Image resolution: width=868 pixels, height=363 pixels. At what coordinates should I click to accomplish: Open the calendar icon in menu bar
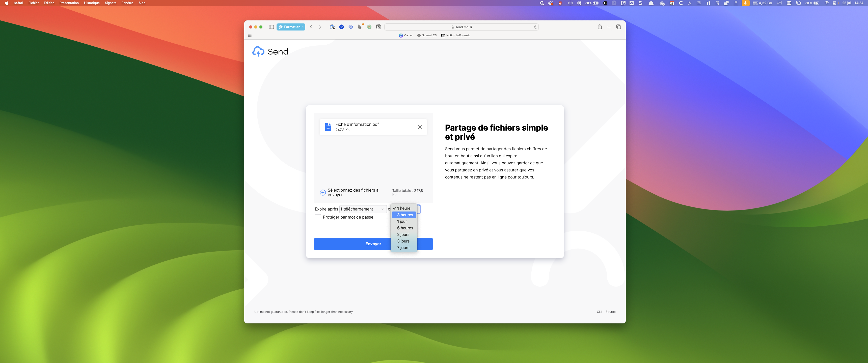[671, 3]
